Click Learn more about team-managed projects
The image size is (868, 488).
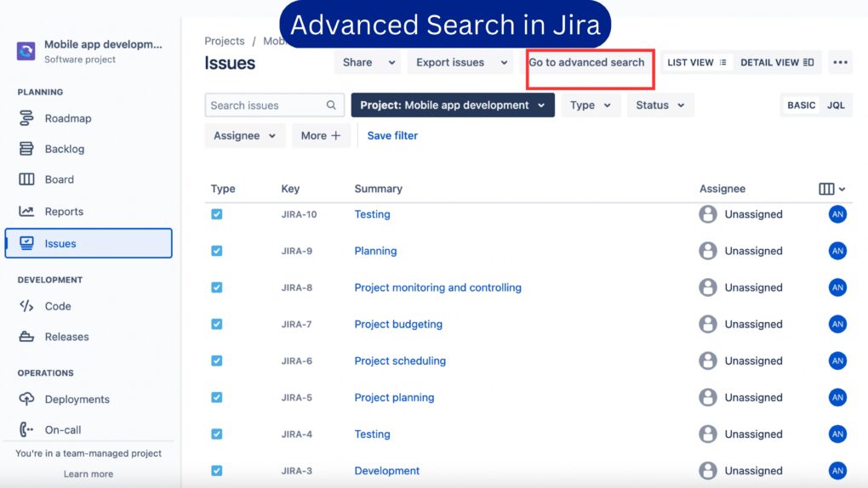click(88, 474)
